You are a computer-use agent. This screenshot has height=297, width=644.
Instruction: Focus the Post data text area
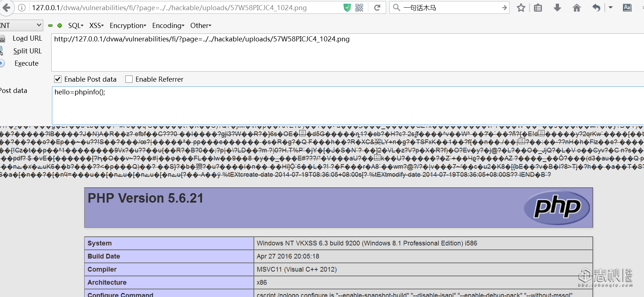[348, 106]
